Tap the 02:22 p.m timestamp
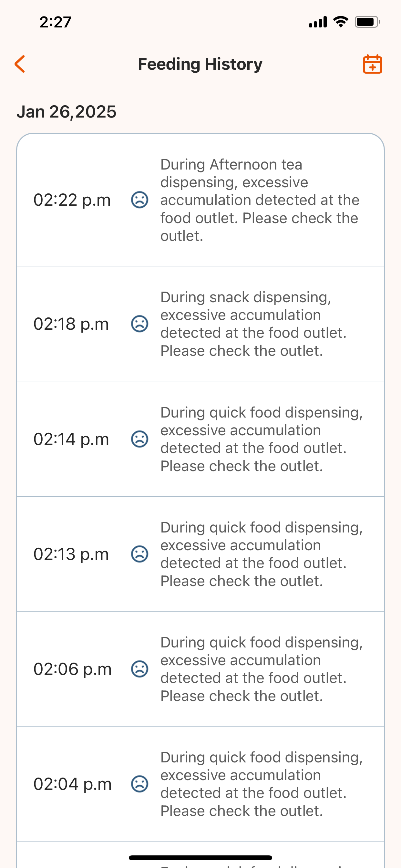This screenshot has width=401, height=868. [72, 200]
